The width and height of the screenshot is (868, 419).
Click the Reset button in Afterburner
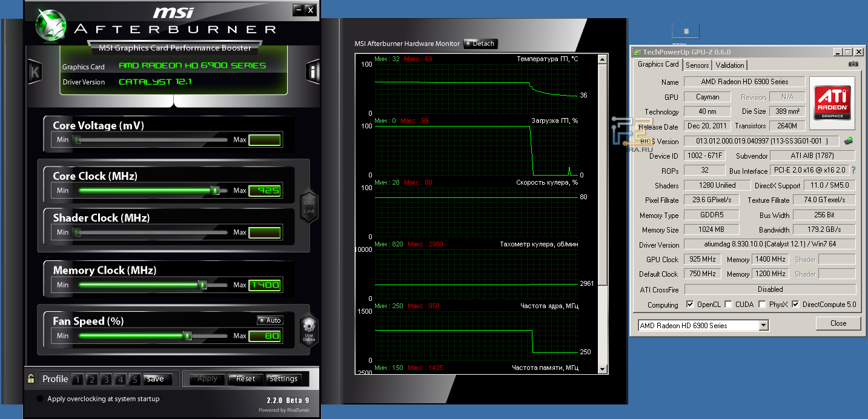[245, 379]
